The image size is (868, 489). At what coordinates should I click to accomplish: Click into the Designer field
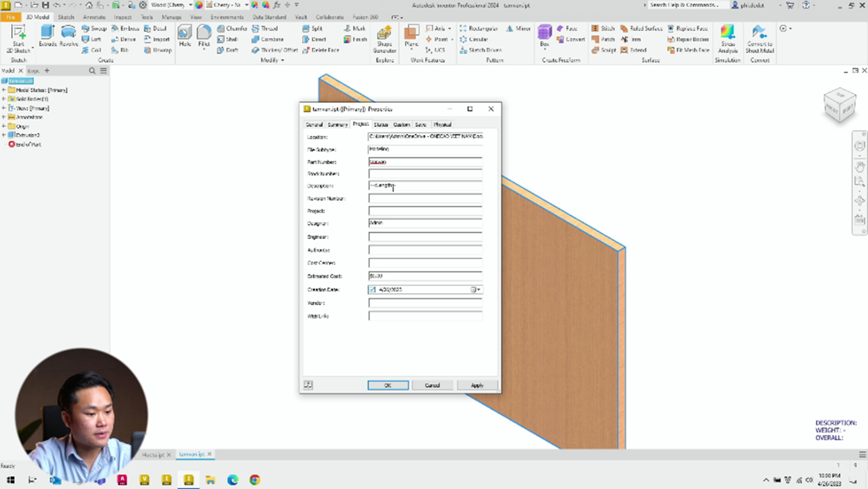[425, 223]
